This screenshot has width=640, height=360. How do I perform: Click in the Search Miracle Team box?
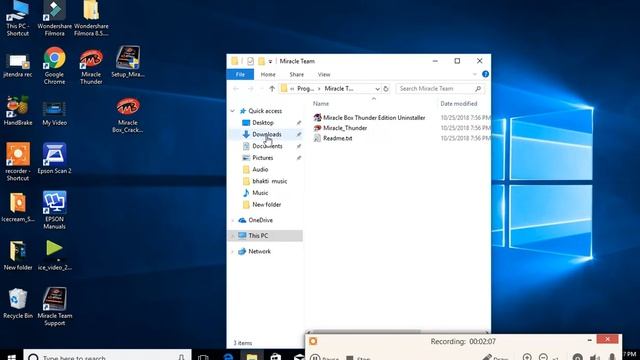(x=440, y=89)
